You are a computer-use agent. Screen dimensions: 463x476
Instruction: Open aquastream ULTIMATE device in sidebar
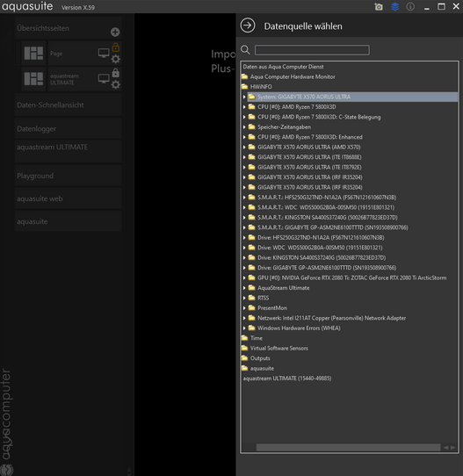(68, 151)
